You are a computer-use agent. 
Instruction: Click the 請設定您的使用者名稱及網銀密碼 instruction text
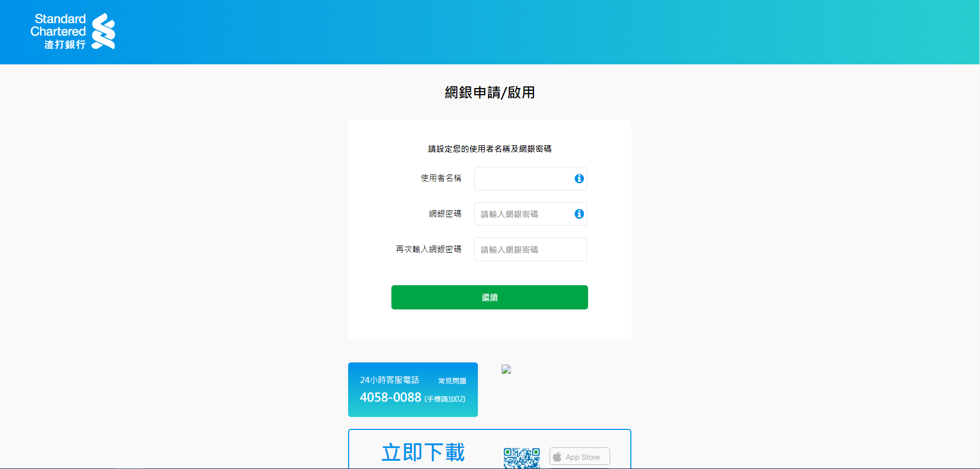point(490,149)
